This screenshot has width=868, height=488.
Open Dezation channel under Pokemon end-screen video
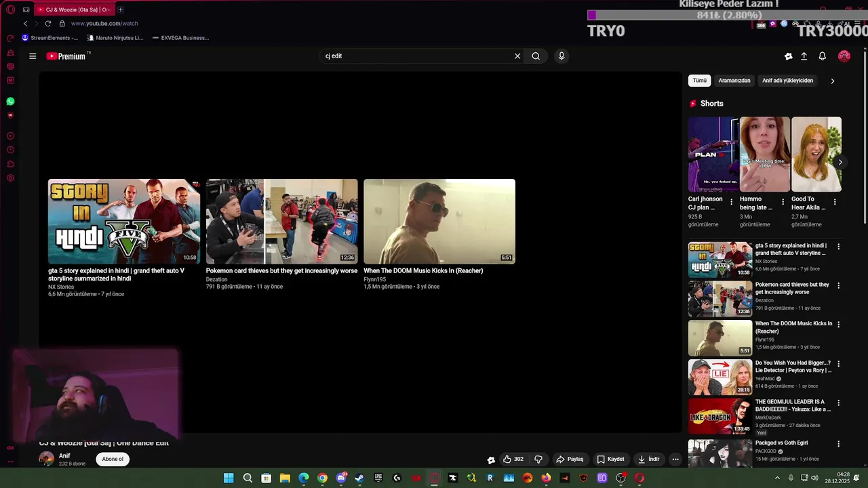217,279
